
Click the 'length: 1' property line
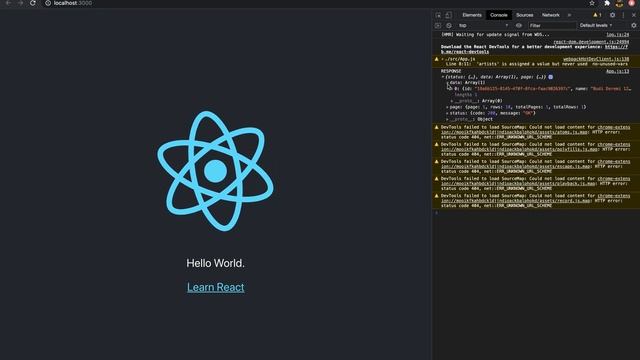tap(466, 95)
